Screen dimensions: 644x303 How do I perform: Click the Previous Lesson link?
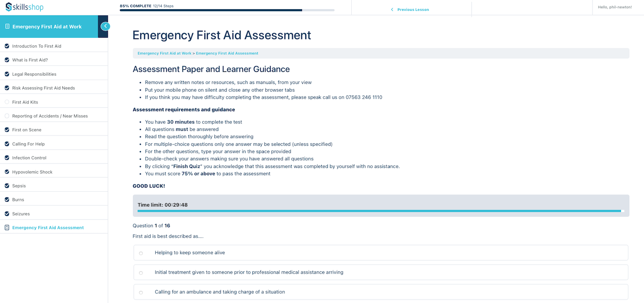pos(413,10)
